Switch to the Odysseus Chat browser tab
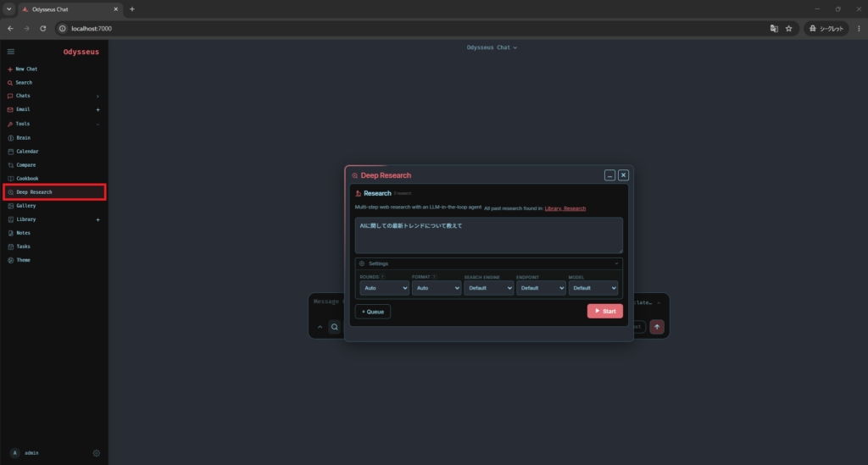The image size is (868, 465). pyautogui.click(x=70, y=9)
